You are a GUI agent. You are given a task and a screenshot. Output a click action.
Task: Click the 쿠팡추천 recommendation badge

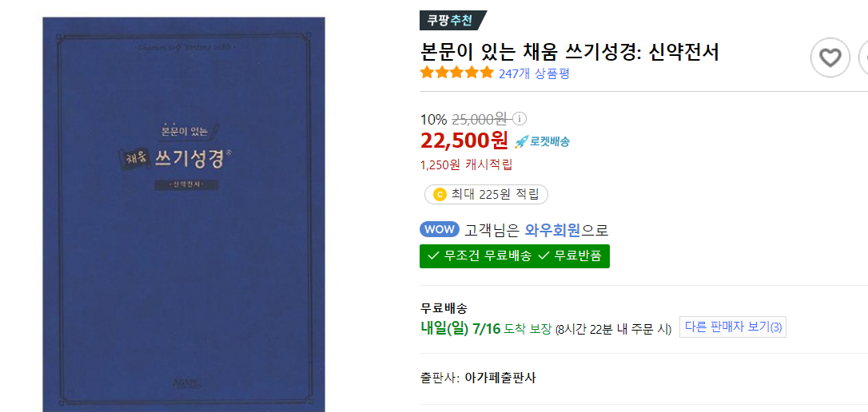[452, 21]
